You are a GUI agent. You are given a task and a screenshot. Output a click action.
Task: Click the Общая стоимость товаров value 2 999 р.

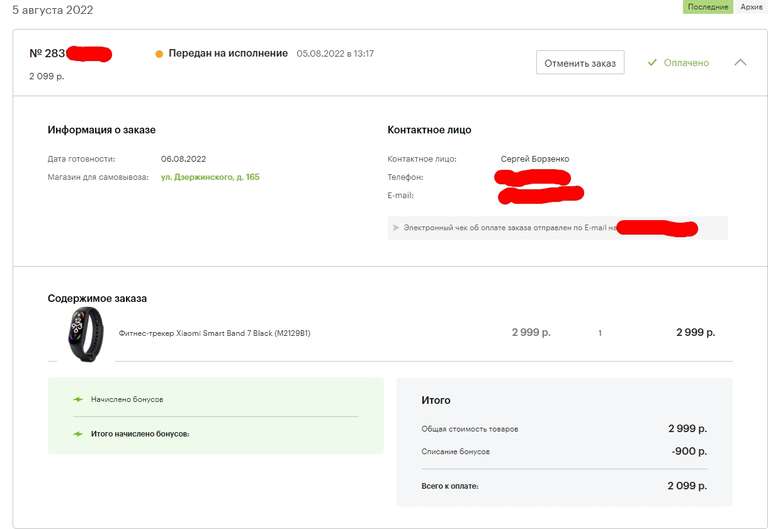pos(688,429)
